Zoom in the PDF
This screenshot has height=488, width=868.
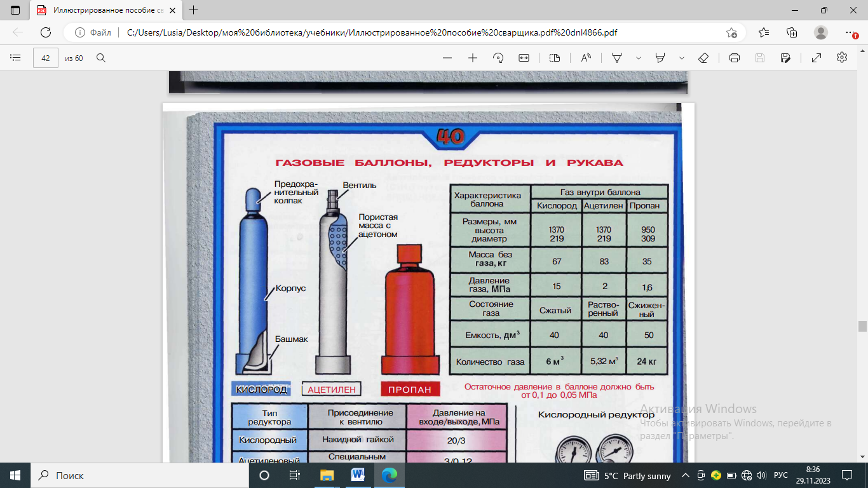coord(473,58)
